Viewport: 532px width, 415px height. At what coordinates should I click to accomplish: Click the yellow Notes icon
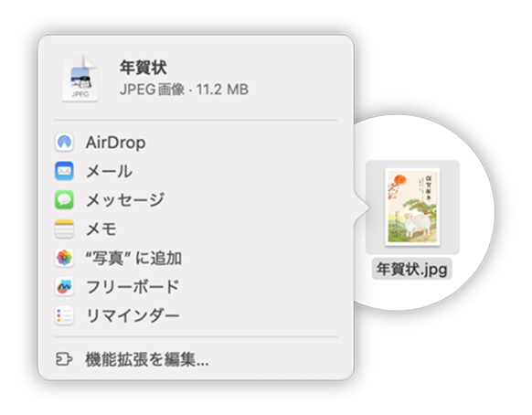pyautogui.click(x=64, y=229)
